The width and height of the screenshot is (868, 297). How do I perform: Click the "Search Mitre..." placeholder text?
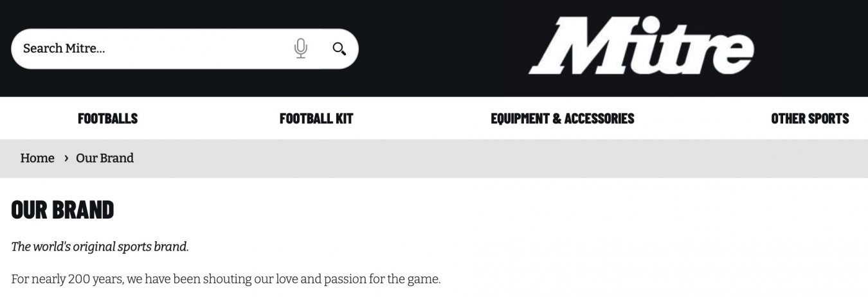tap(64, 48)
